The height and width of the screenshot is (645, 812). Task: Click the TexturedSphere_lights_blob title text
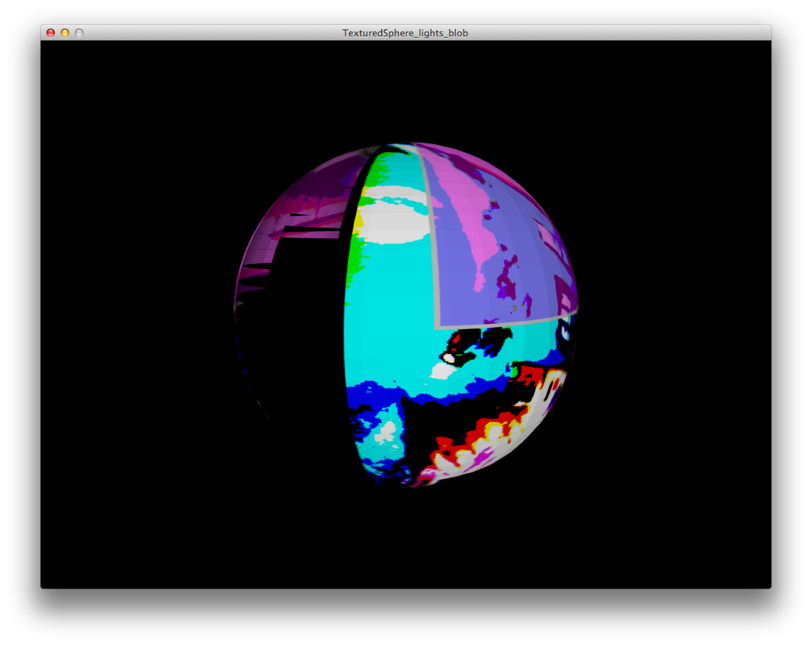click(x=405, y=33)
